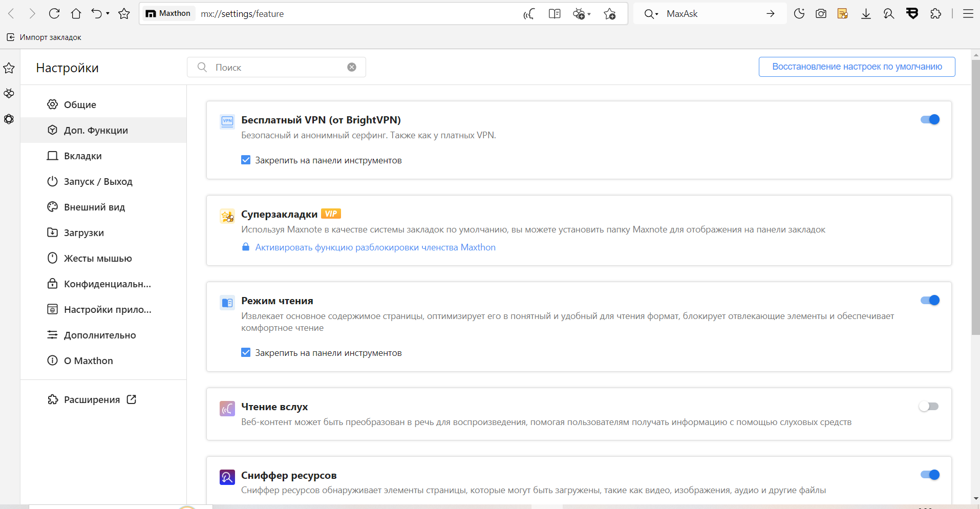This screenshot has width=980, height=509.
Task: Open the Дополнительно settings section
Action: point(103,335)
